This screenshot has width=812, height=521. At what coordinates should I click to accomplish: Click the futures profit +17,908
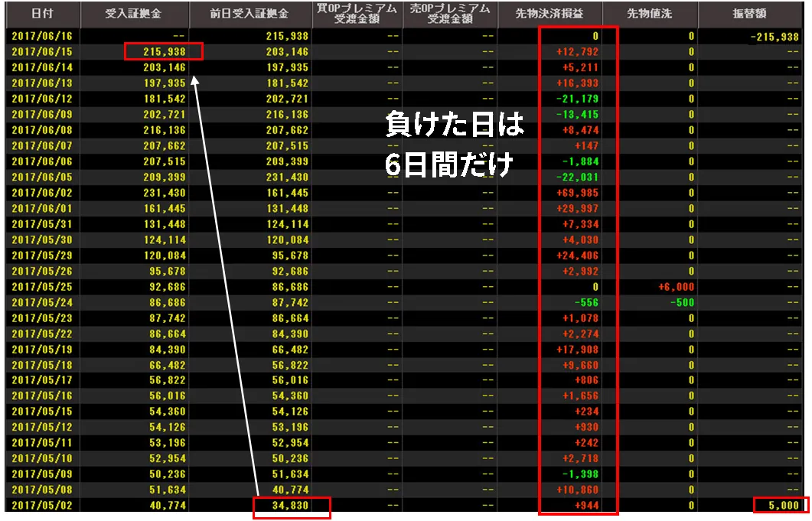click(x=577, y=350)
